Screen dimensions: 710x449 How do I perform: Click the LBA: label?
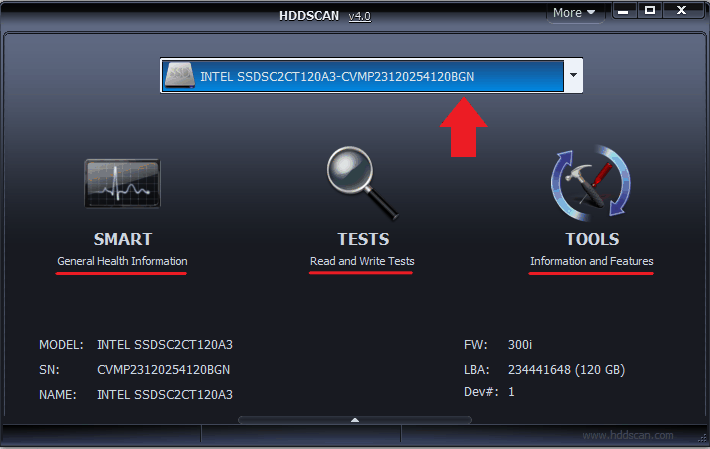pos(477,370)
